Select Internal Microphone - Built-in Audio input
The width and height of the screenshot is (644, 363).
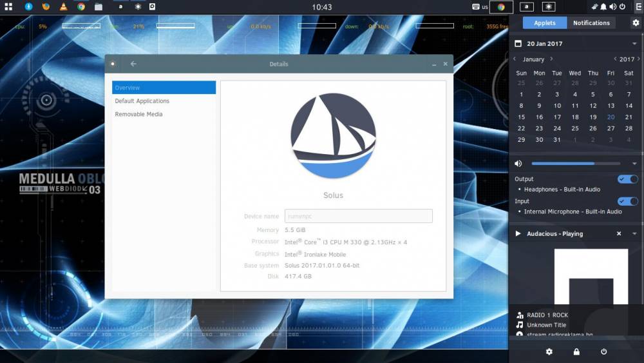pos(573,211)
